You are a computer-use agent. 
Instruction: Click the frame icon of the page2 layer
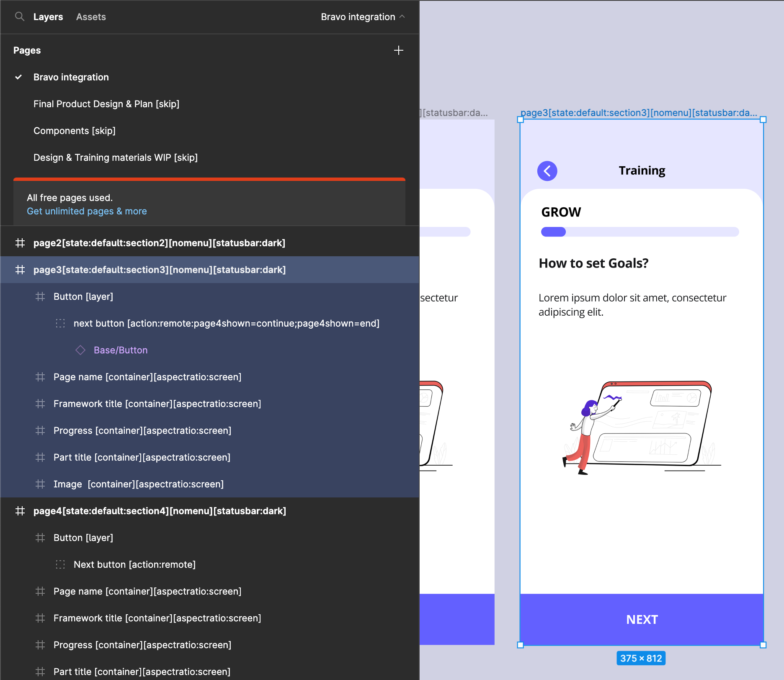pyautogui.click(x=20, y=243)
